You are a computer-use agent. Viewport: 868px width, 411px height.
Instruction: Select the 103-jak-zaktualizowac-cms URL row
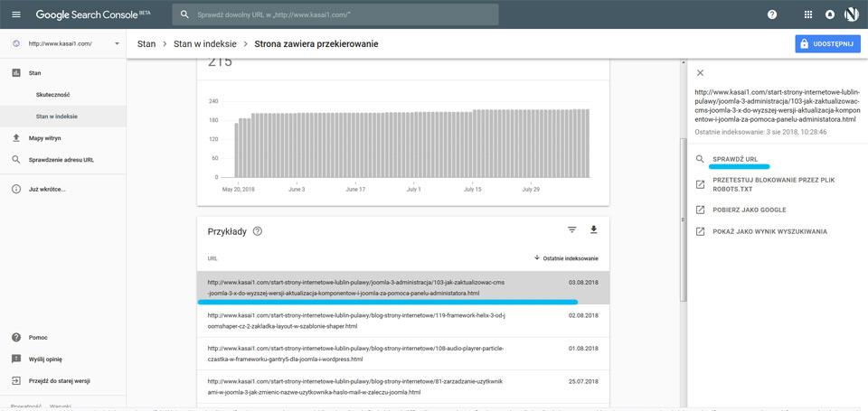click(403, 287)
